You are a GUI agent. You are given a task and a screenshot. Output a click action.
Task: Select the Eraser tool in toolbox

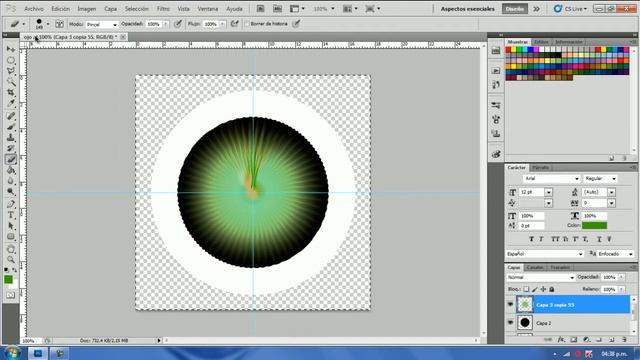pyautogui.click(x=11, y=160)
